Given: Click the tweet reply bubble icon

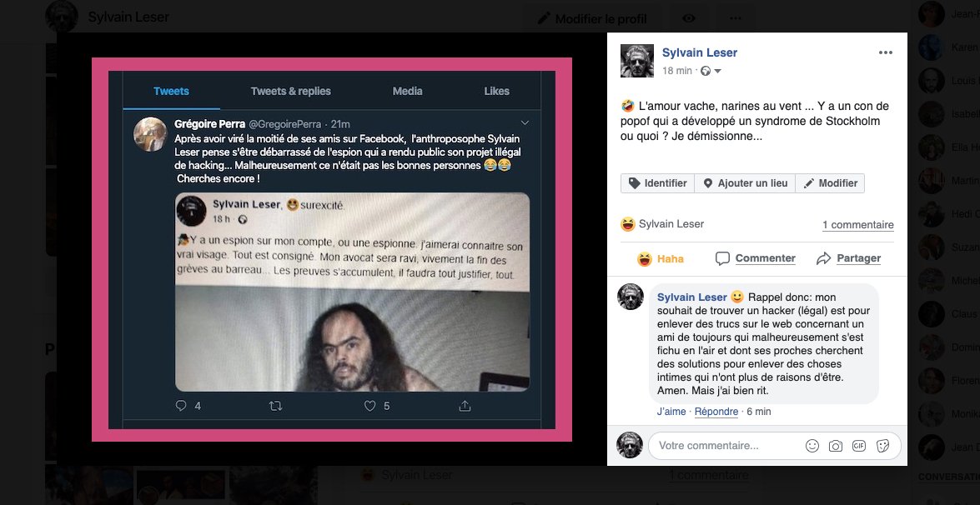Looking at the screenshot, I should pyautogui.click(x=181, y=406).
